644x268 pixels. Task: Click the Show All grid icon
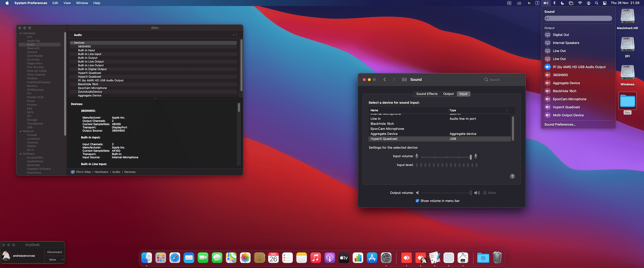404,80
